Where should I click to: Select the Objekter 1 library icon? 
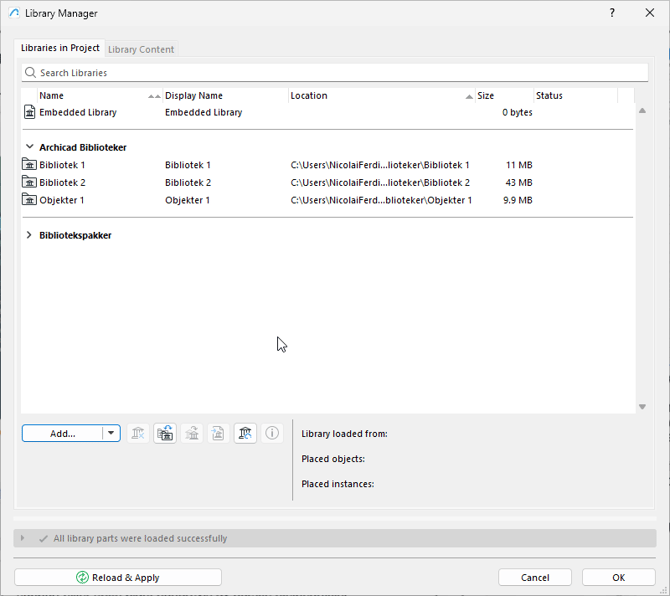tap(30, 200)
